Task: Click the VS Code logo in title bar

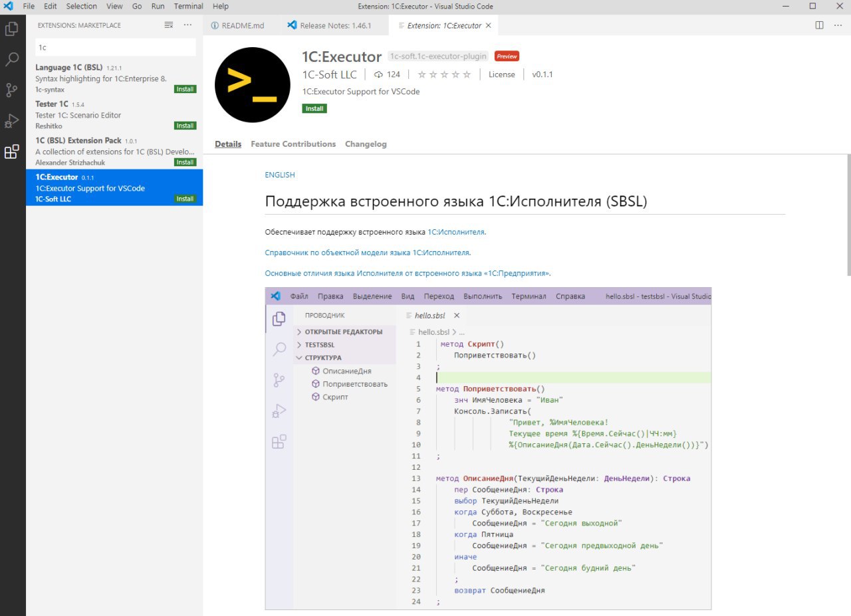Action: 9,6
